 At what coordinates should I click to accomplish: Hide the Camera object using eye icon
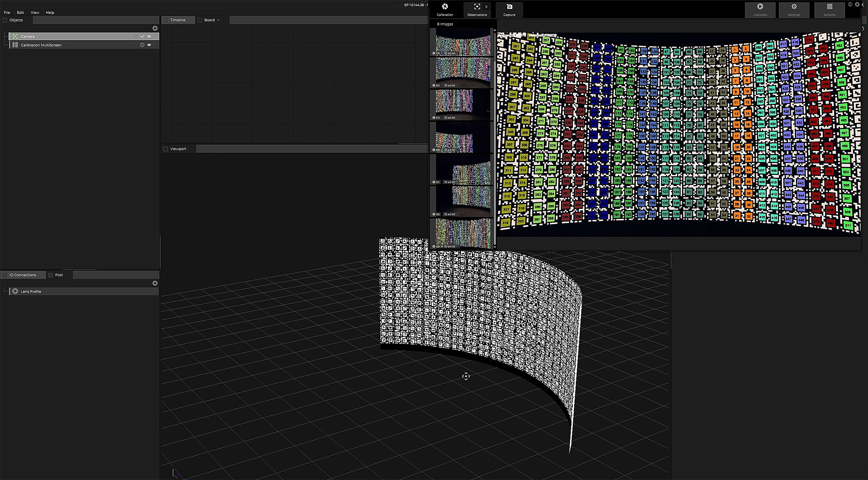(x=149, y=37)
